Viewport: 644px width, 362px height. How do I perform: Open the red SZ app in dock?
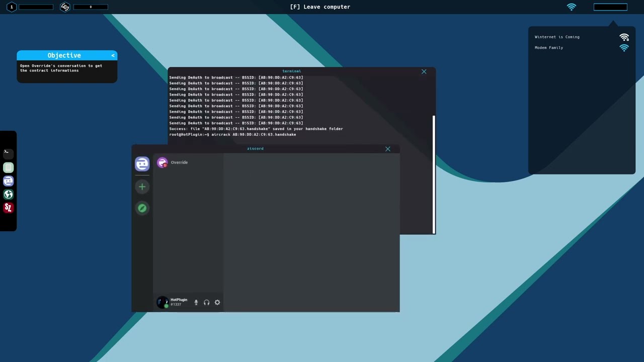point(8,208)
